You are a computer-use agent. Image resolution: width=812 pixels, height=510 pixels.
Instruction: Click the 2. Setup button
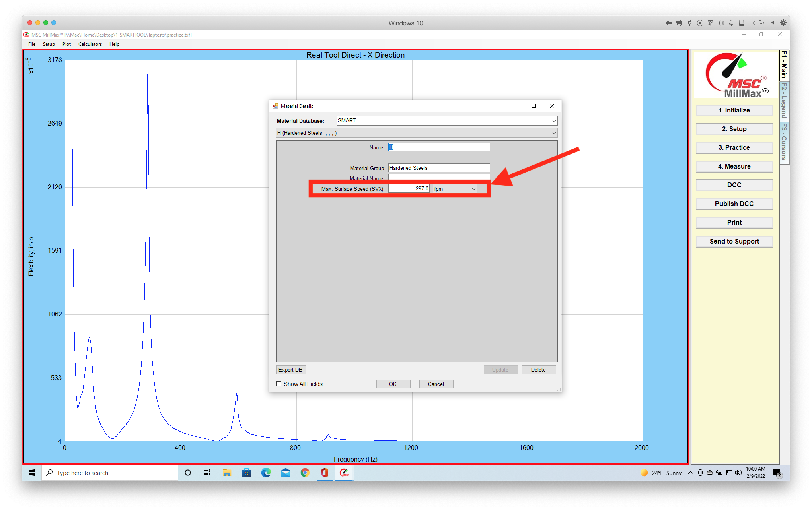point(734,129)
